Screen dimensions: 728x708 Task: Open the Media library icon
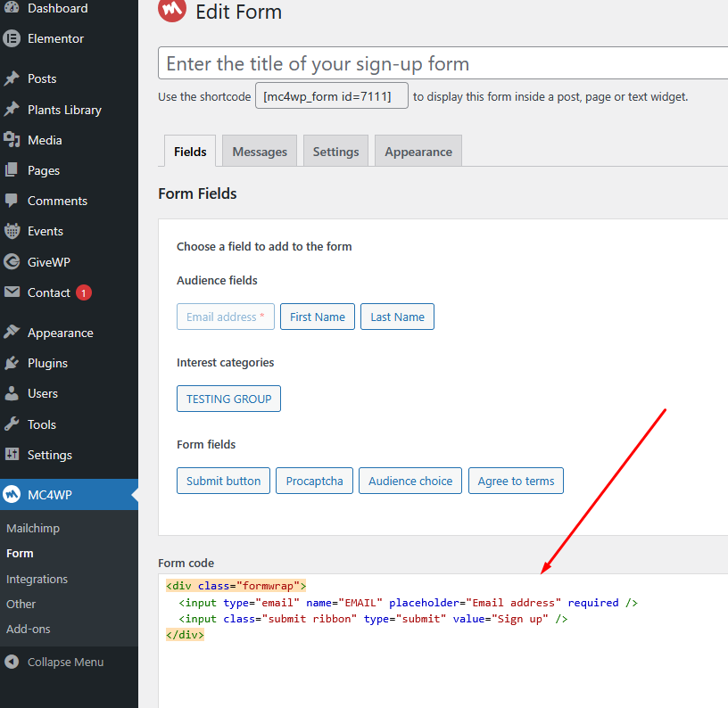pos(12,140)
